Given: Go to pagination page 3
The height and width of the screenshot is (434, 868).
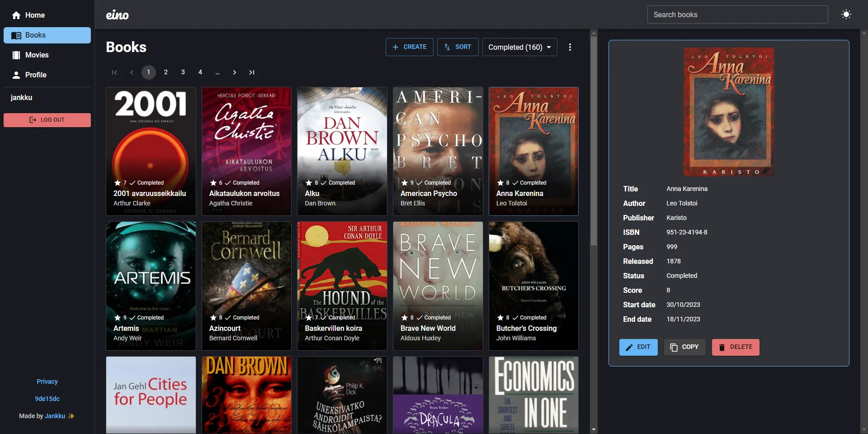Looking at the screenshot, I should point(183,72).
